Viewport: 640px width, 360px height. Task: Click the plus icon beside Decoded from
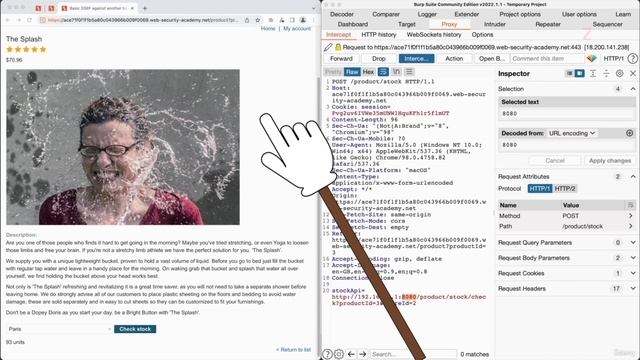tap(629, 133)
